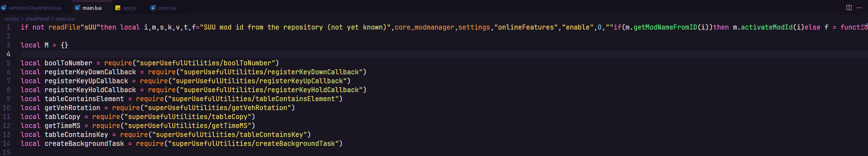The width and height of the screenshot is (868, 156).
Task: Open the main.lua breadcrumb dropdown
Action: 65,19
